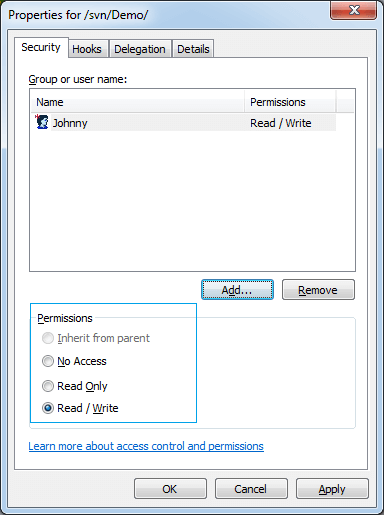Click the Johnny user avatar icon
The height and width of the screenshot is (515, 384).
tap(42, 122)
